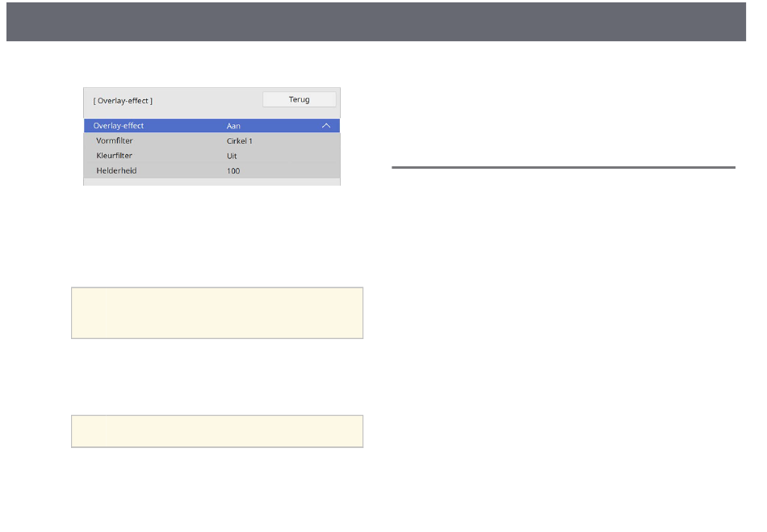Click the [ Overlay-effect ] panel title
Viewport: 767px width, 532px height.
pyautogui.click(x=123, y=101)
